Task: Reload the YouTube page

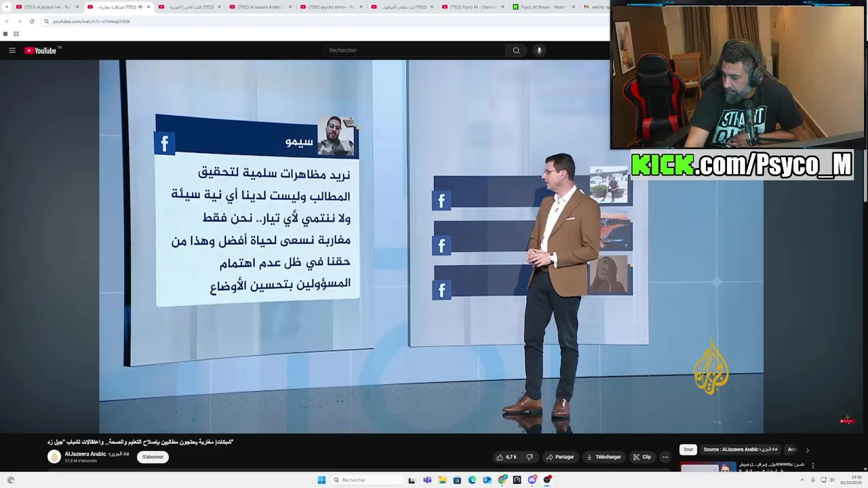Action: click(31, 21)
